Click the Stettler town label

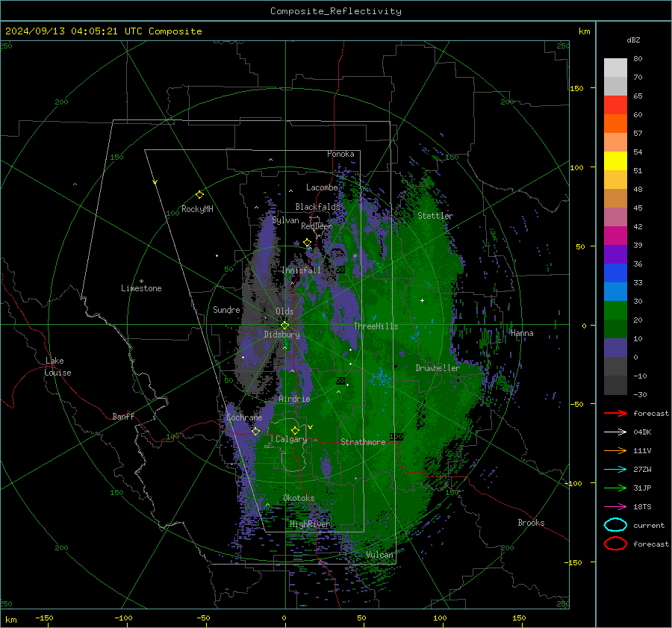[435, 216]
